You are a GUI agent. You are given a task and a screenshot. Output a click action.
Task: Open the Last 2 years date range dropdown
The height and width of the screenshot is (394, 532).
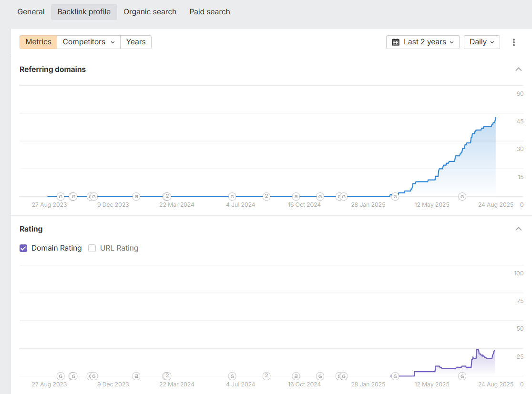pyautogui.click(x=423, y=42)
